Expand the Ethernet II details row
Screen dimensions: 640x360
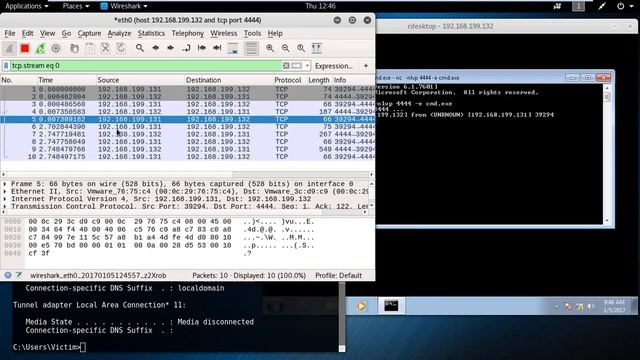[x=5, y=191]
